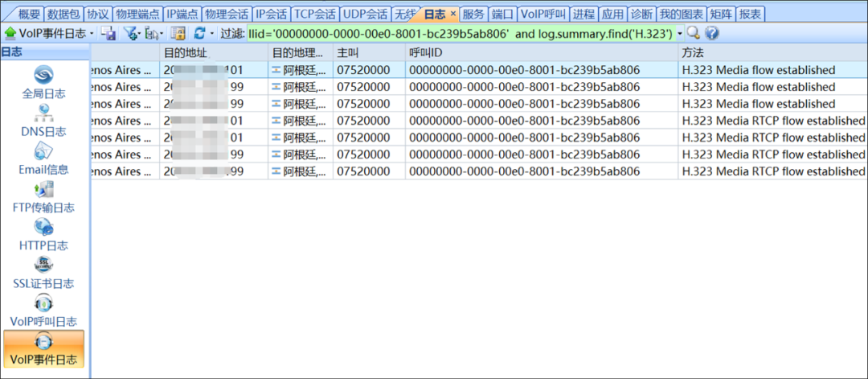Sort by the 目的地址 column header
Viewport: 868px width, 379px height.
pyautogui.click(x=214, y=53)
